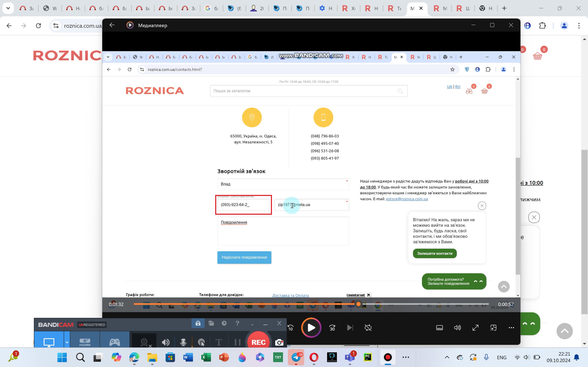Take a Bandicam screenshot with camera icon
Image resolution: width=588 pixels, height=367 pixels.
[x=279, y=342]
